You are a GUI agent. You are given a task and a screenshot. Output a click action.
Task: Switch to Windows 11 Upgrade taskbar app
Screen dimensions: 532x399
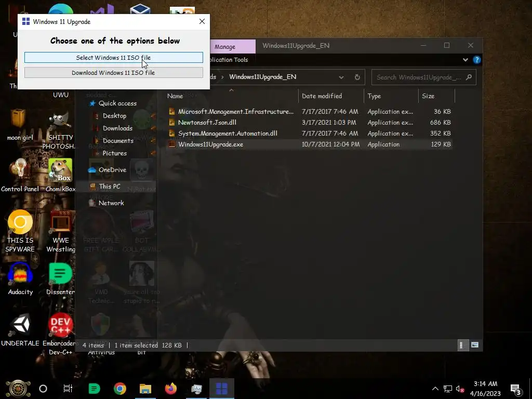221,389
